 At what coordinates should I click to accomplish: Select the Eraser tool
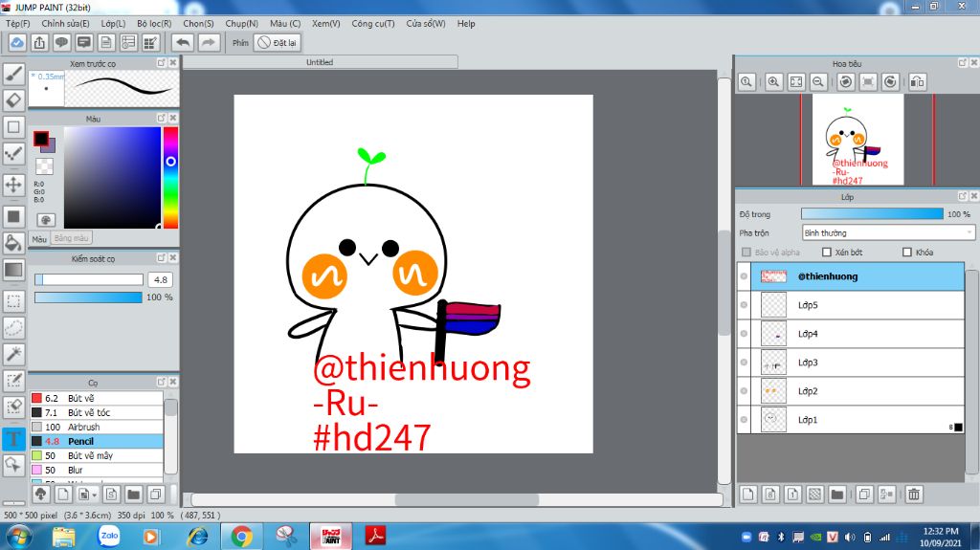click(x=13, y=100)
